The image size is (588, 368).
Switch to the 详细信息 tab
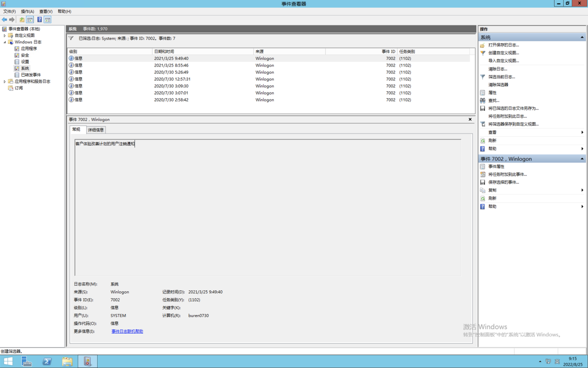pyautogui.click(x=96, y=130)
